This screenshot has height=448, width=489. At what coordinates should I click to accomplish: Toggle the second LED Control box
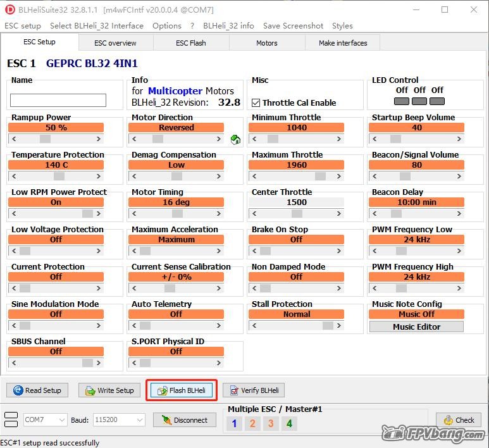(x=419, y=101)
